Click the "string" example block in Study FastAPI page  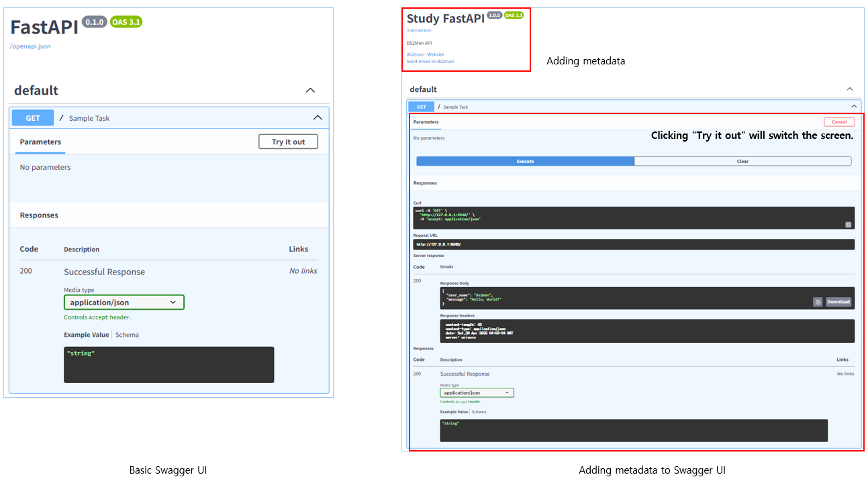coord(634,430)
